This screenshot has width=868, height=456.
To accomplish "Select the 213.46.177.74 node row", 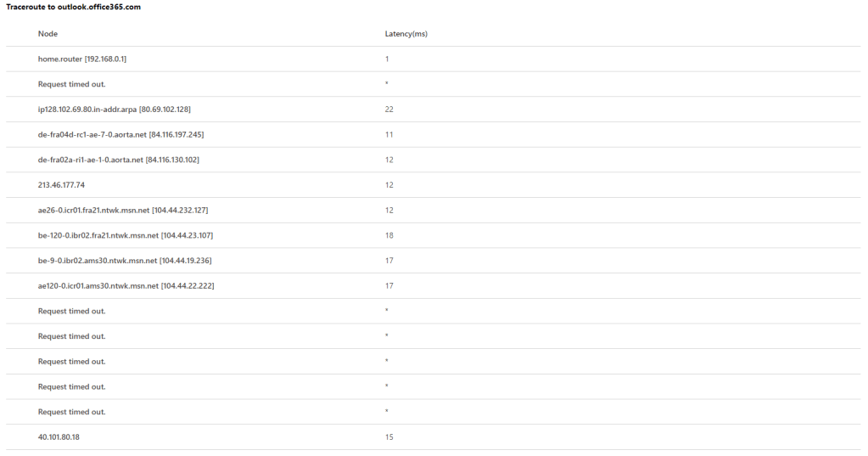I will click(x=61, y=185).
